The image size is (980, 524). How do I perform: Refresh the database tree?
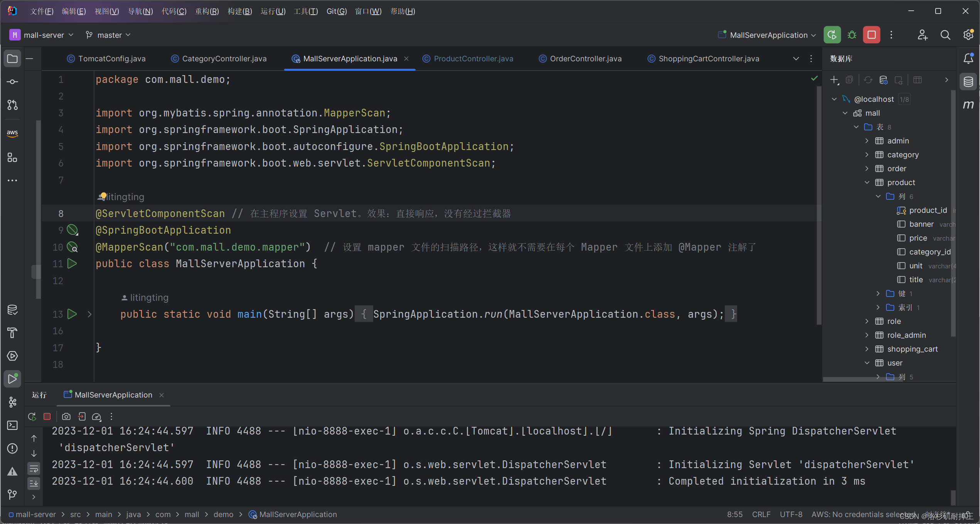(x=868, y=80)
